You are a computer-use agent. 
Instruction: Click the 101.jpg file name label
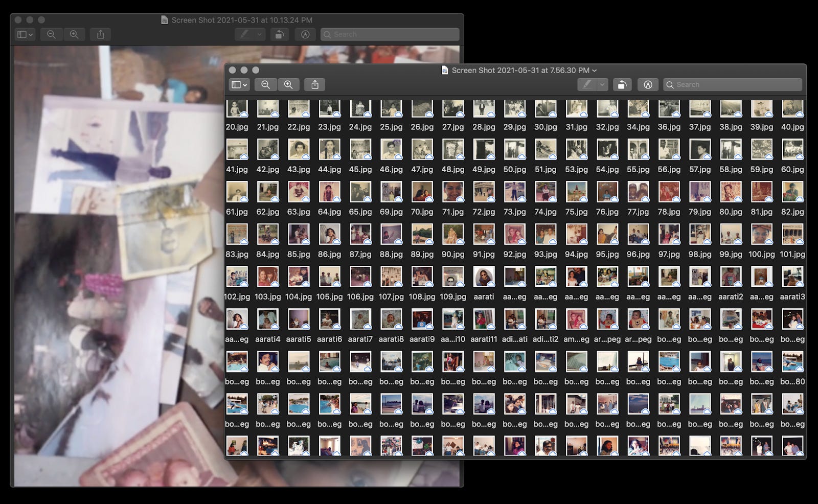[x=792, y=254]
